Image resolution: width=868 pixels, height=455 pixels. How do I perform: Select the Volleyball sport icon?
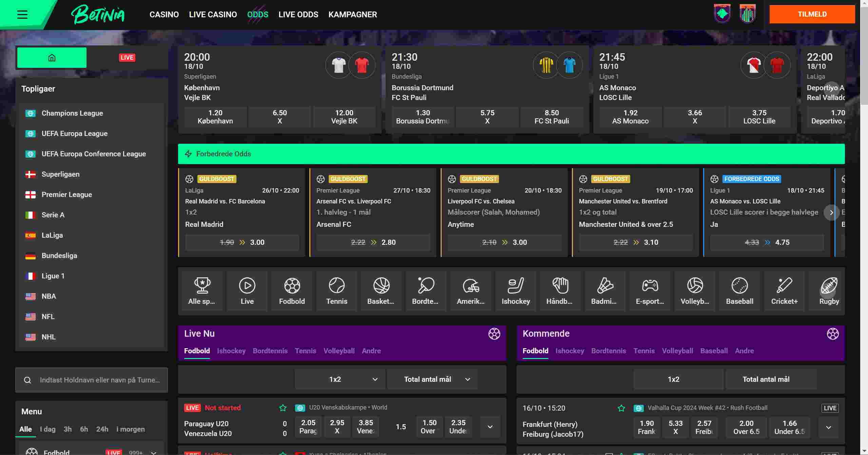pyautogui.click(x=695, y=291)
